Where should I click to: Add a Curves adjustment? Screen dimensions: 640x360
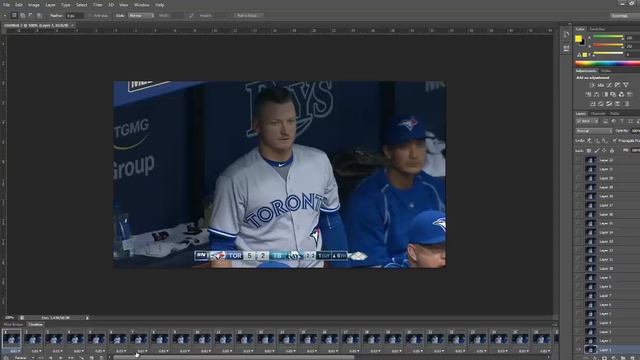point(609,85)
